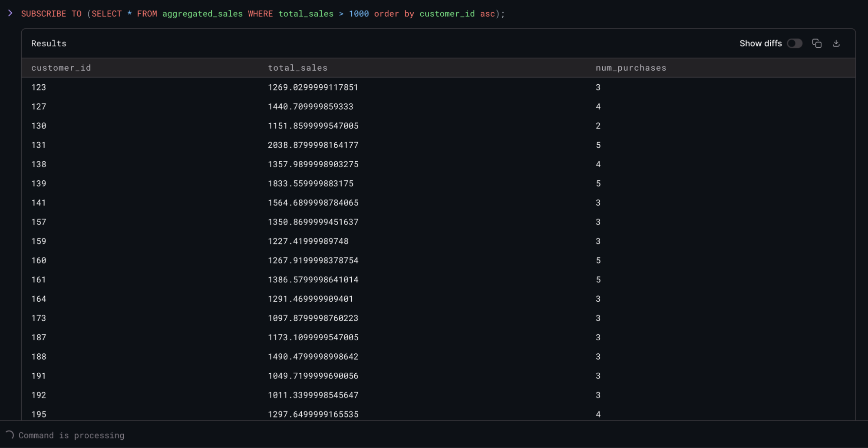Select customer ID 141 cell
Screen dimensions: 868x448
pyautogui.click(x=39, y=202)
